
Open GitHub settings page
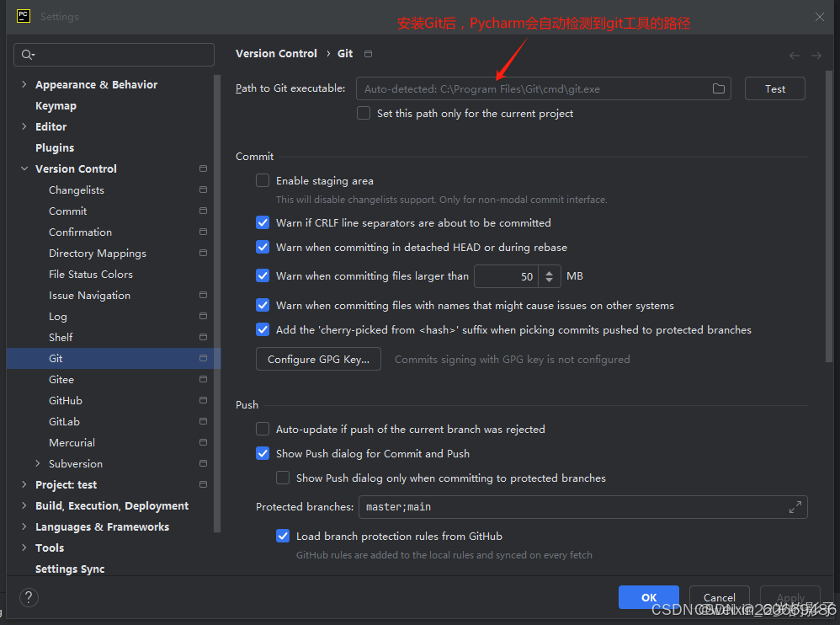coord(66,400)
